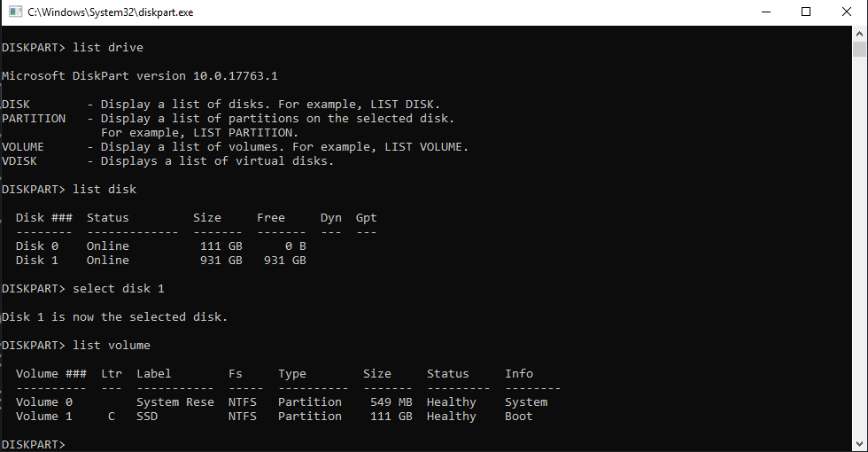Click the window title text diskpart.exe
Screen dimensions: 868x452
[x=111, y=12]
